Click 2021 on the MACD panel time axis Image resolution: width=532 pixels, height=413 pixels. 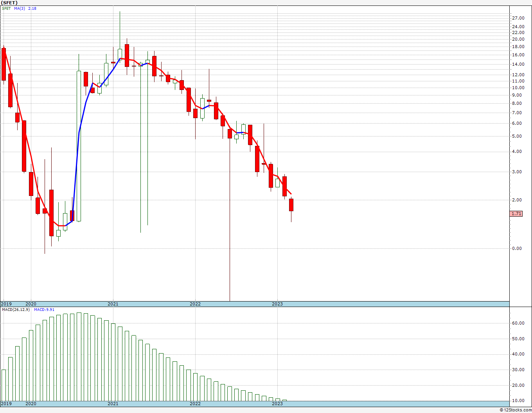tap(113, 404)
